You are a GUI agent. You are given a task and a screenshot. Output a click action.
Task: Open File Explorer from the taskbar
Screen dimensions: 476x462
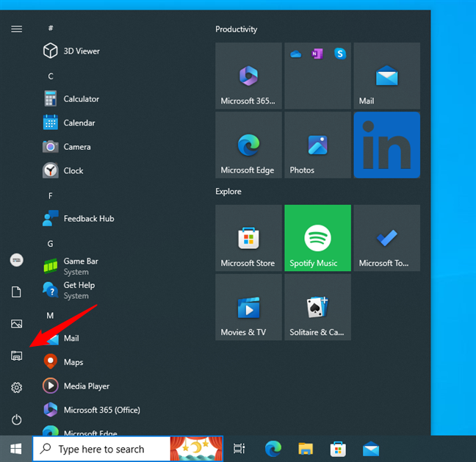coord(306,449)
